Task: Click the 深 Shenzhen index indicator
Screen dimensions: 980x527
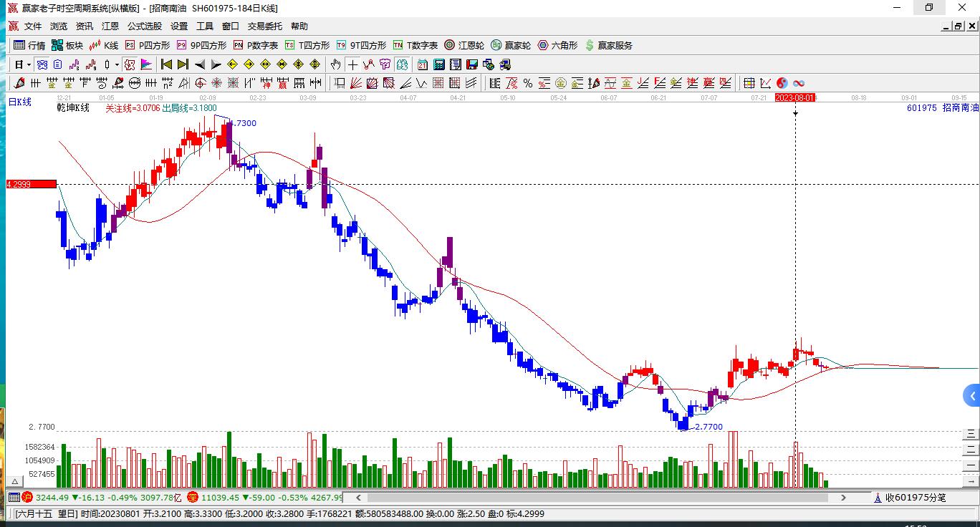Action: pyautogui.click(x=193, y=497)
